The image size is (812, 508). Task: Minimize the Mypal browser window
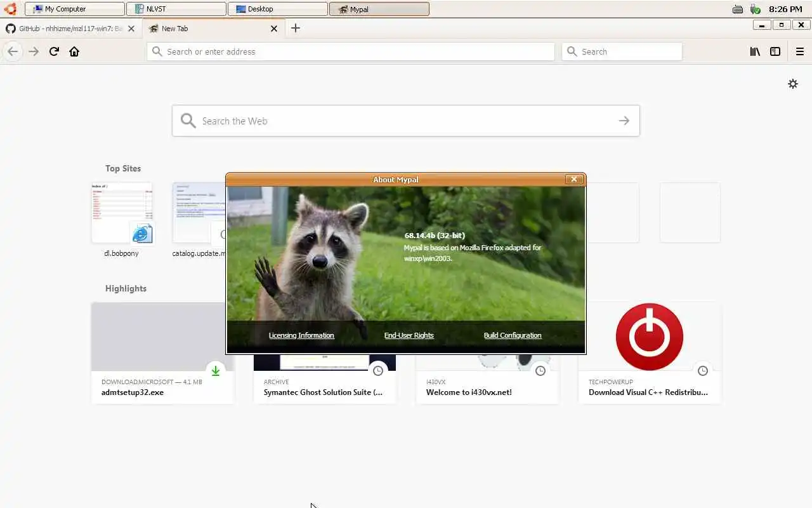pyautogui.click(x=761, y=25)
